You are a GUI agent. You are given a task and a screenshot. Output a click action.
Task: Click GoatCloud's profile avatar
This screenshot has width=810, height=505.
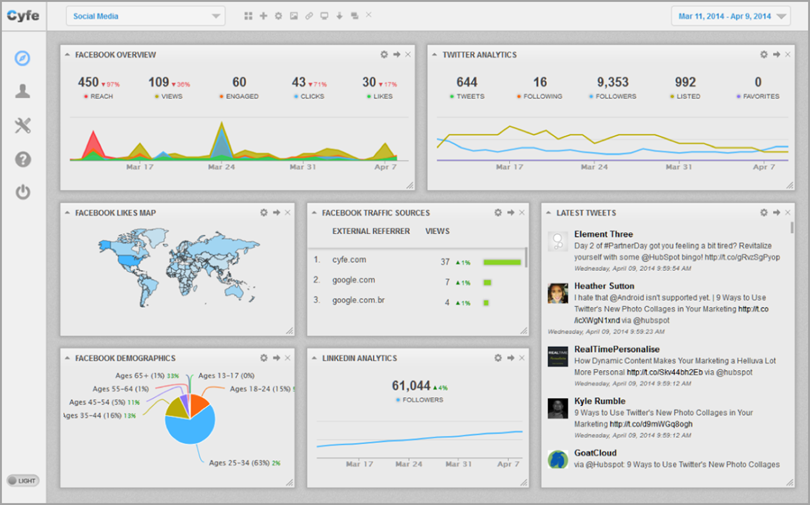coord(558,459)
